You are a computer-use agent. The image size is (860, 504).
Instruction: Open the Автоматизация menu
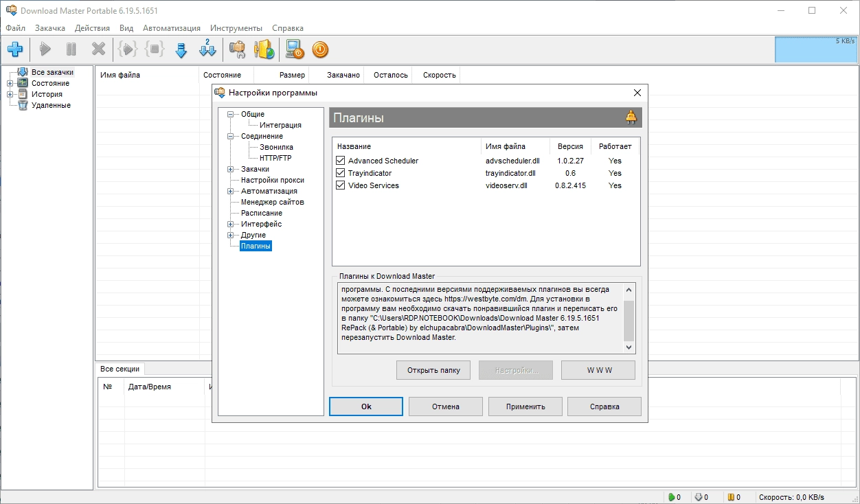pos(172,28)
